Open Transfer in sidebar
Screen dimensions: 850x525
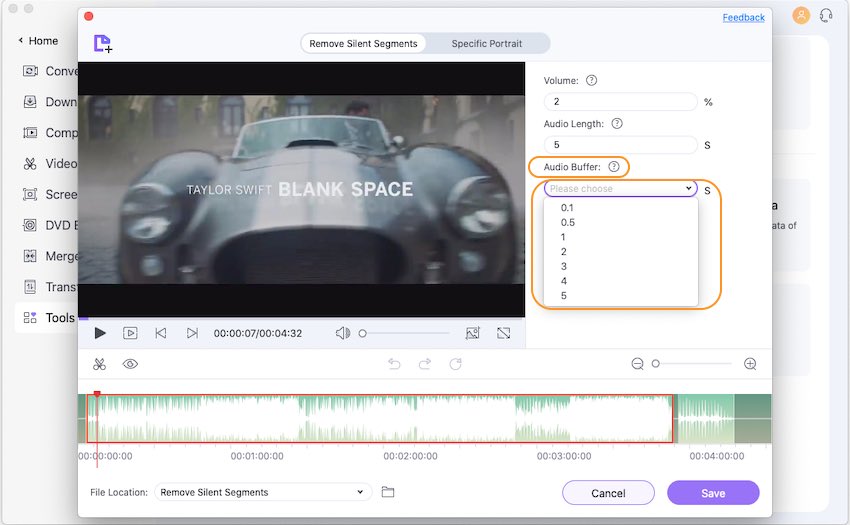(x=50, y=287)
